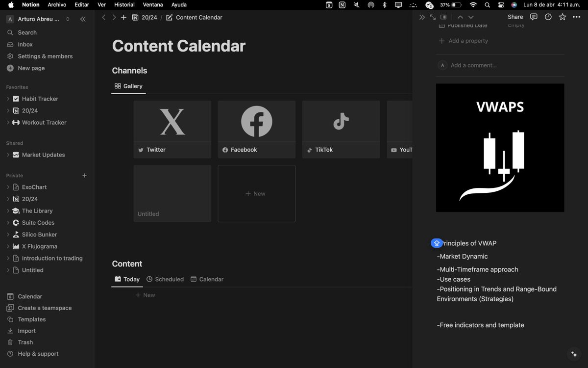Go back with the left arrow
The width and height of the screenshot is (588, 368).
tap(103, 17)
